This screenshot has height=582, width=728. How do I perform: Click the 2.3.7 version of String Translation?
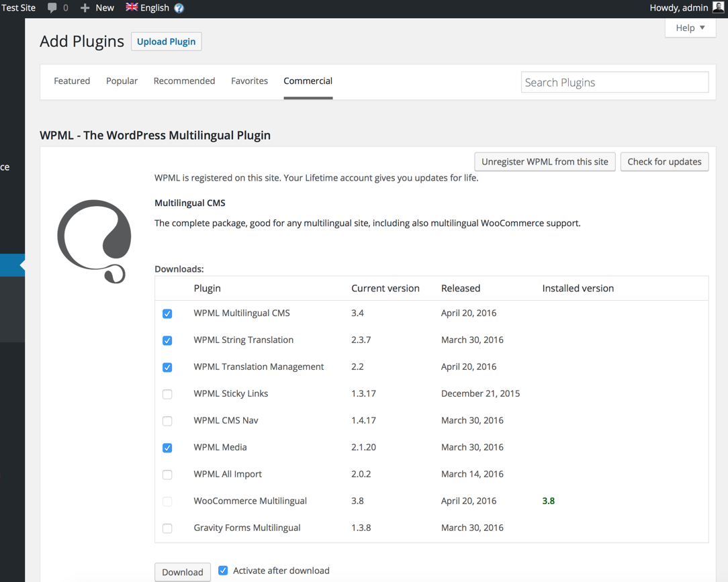coord(361,340)
